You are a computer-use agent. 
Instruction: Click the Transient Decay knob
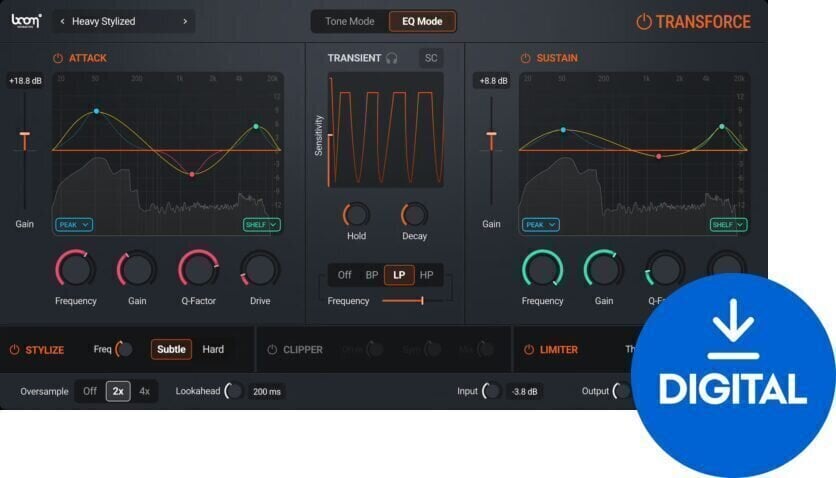point(414,215)
